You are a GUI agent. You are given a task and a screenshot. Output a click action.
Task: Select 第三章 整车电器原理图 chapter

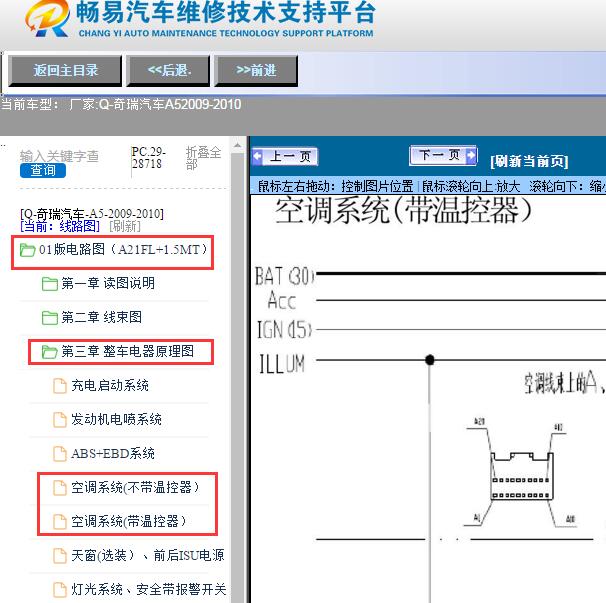point(128,351)
